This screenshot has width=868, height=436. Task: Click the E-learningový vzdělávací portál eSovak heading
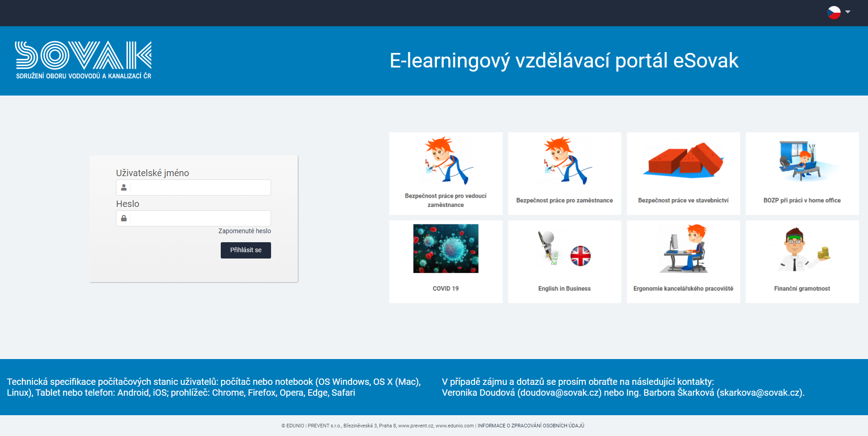coord(564,61)
